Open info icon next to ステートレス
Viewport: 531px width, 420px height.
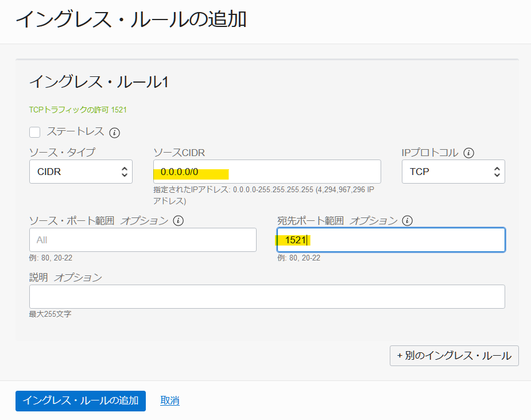(x=114, y=133)
